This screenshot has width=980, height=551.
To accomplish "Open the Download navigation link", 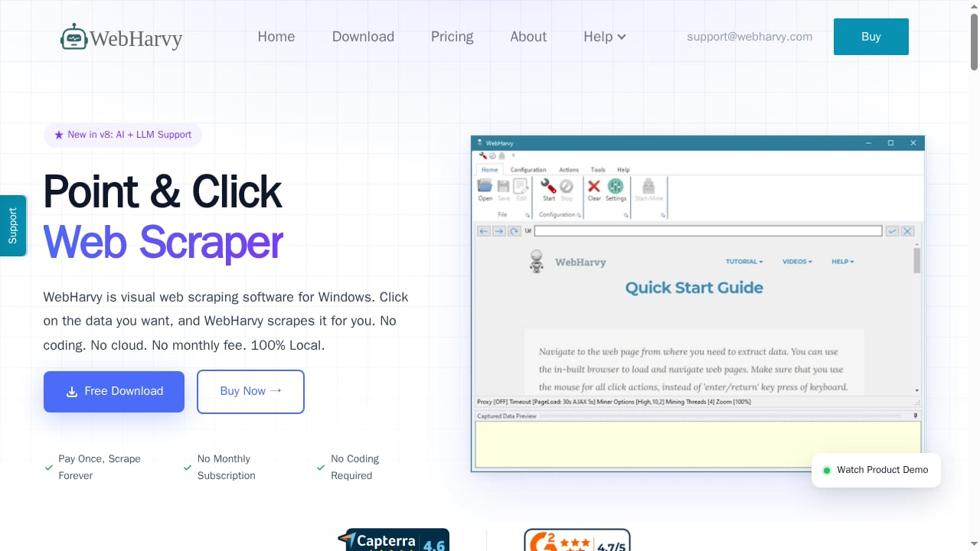I will coord(363,37).
